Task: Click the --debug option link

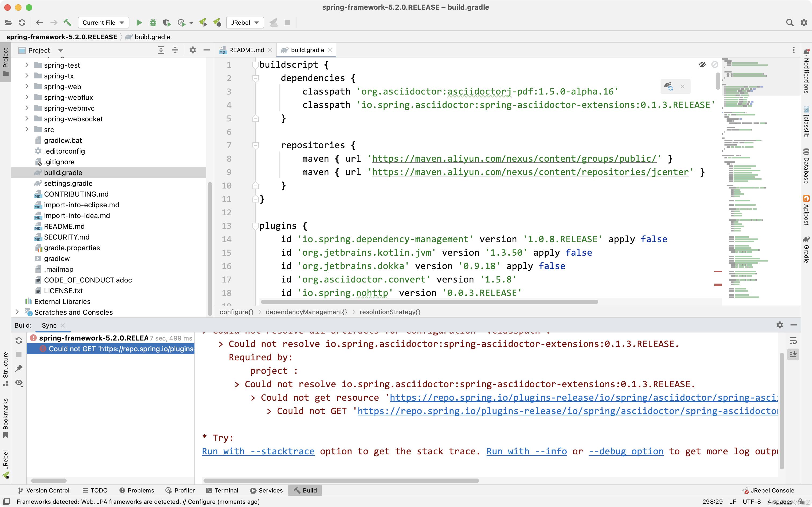Action: 626,451
